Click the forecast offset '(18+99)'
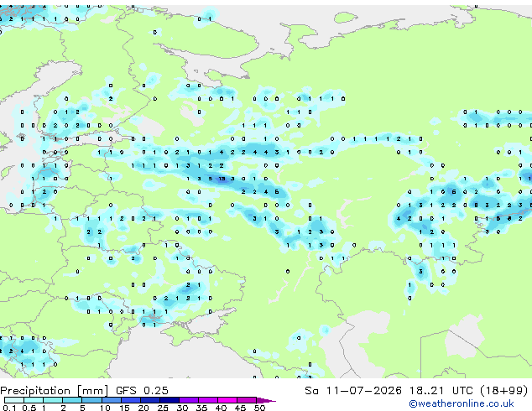Screen dimensions: 532x411 [x=504, y=391]
